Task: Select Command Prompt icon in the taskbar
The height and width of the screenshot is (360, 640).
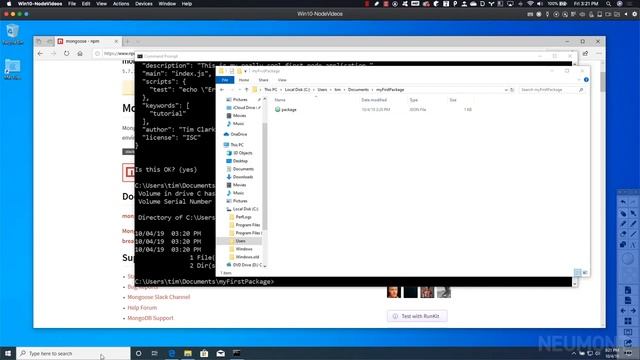Action: pos(236,353)
